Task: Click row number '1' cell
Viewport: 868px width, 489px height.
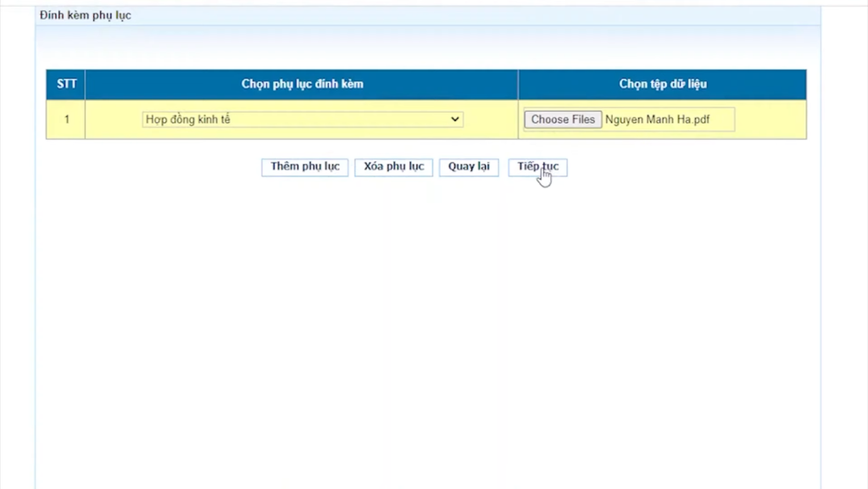Action: point(66,119)
